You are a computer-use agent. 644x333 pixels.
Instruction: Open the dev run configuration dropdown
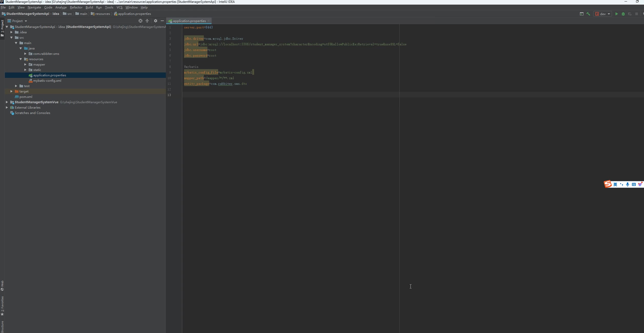pyautogui.click(x=603, y=14)
